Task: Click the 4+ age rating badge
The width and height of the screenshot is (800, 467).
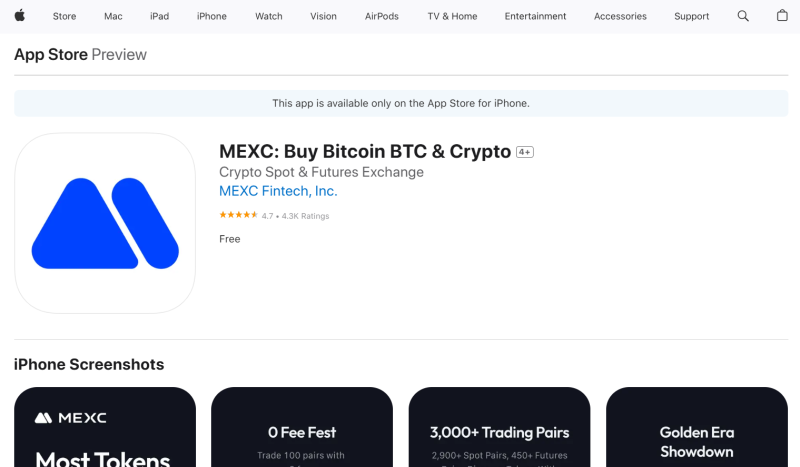Action: click(524, 152)
